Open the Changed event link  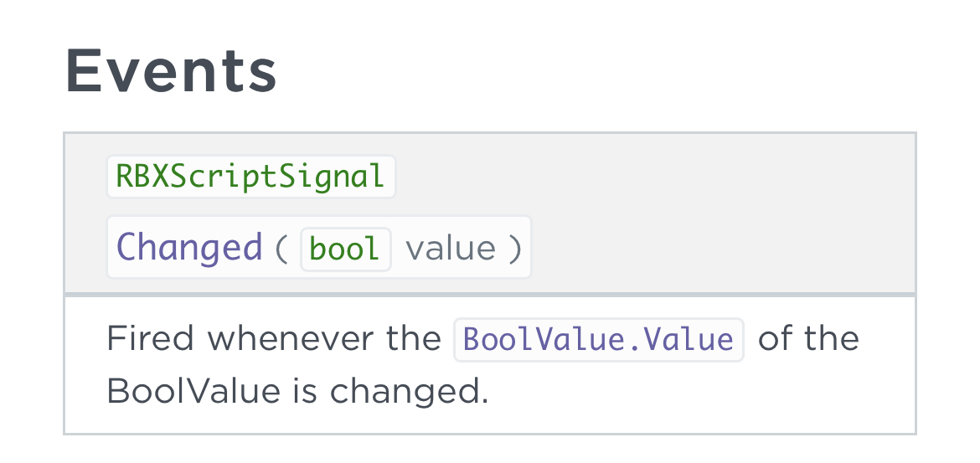pyautogui.click(x=189, y=248)
